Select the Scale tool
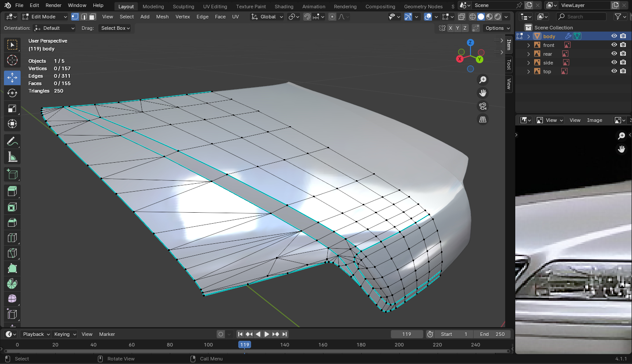 [x=12, y=108]
